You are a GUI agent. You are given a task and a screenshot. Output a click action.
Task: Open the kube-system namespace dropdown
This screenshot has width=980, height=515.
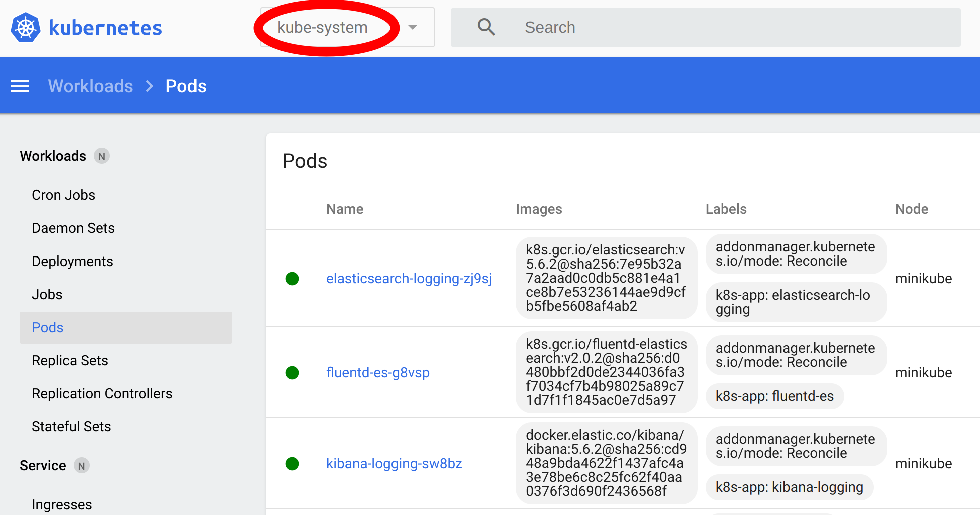tap(347, 27)
